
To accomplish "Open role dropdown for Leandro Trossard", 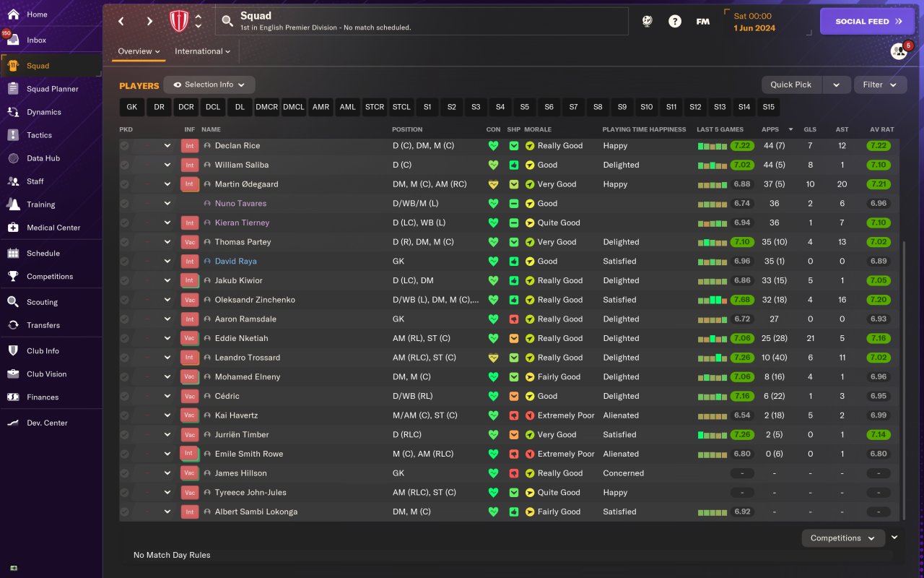I will 167,358.
